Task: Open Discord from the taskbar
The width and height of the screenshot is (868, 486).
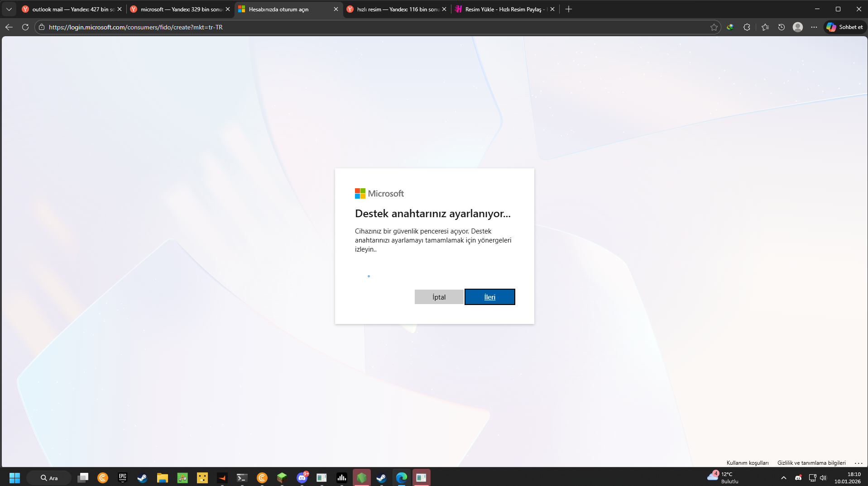Action: coord(302,478)
